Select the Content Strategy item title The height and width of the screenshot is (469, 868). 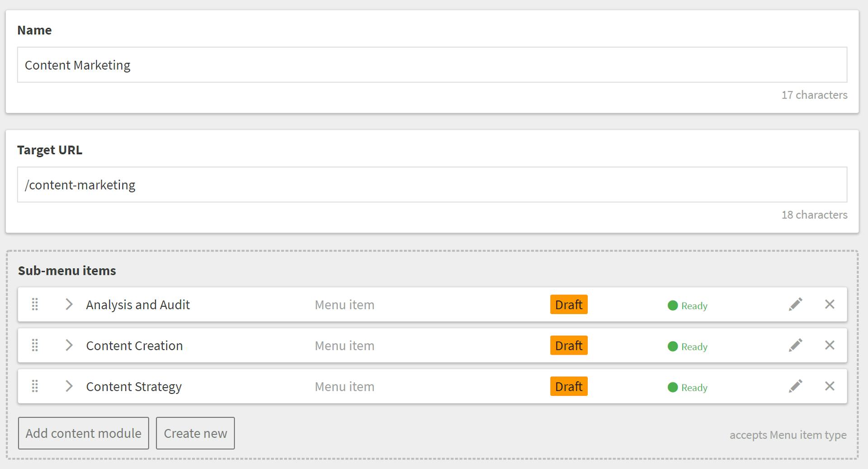(134, 387)
